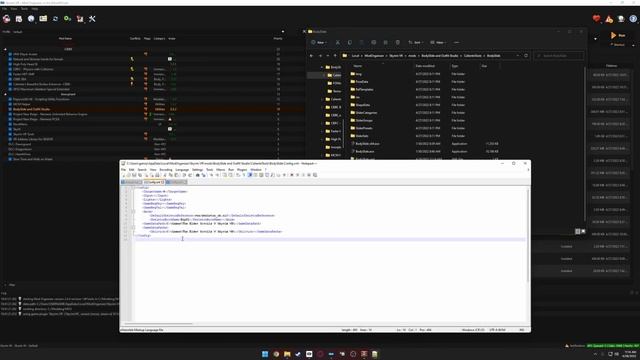Open the Notepad++ File menu
The height and width of the screenshot is (360, 640).
coord(123,169)
